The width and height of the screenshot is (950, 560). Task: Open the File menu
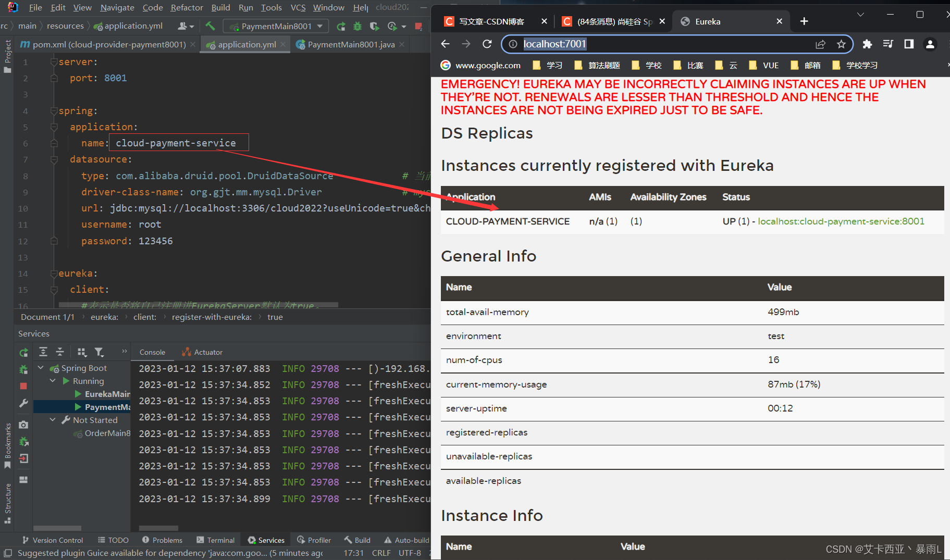(x=35, y=7)
